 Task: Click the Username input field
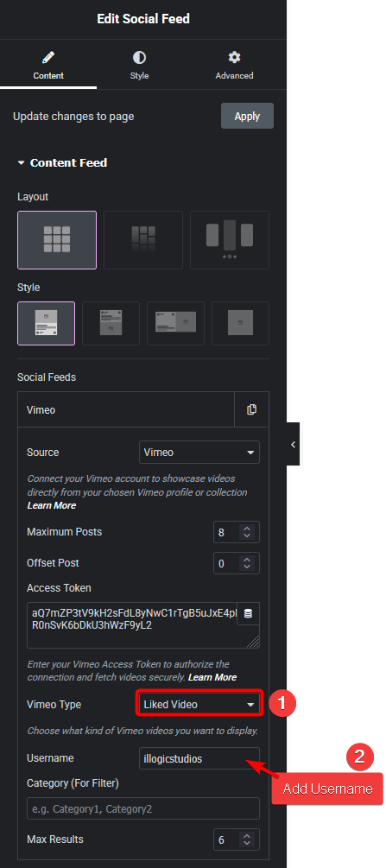coord(199,759)
